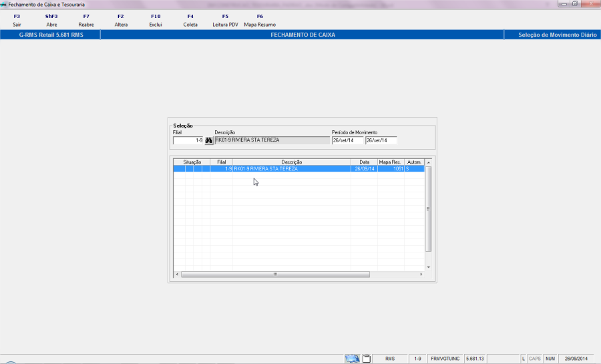Click the grid's horizontal scrollbar right arrow
Image resolution: width=601 pixels, height=364 pixels.
[421, 275]
